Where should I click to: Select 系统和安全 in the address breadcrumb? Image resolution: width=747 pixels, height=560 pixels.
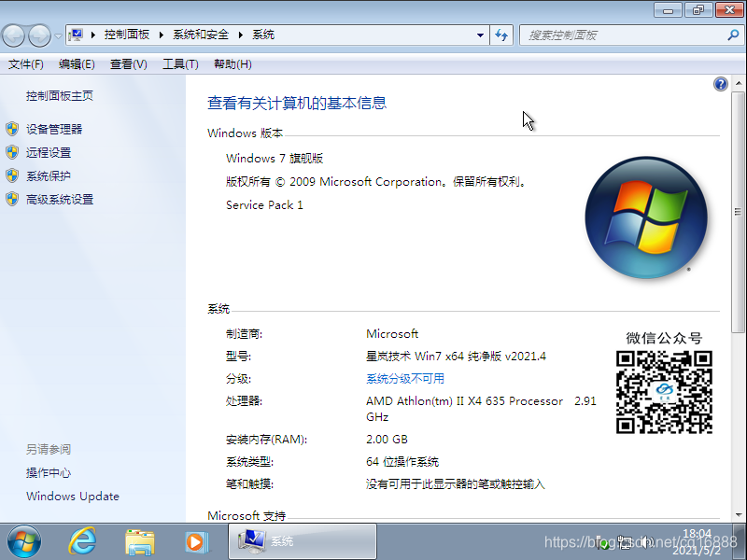click(x=201, y=35)
